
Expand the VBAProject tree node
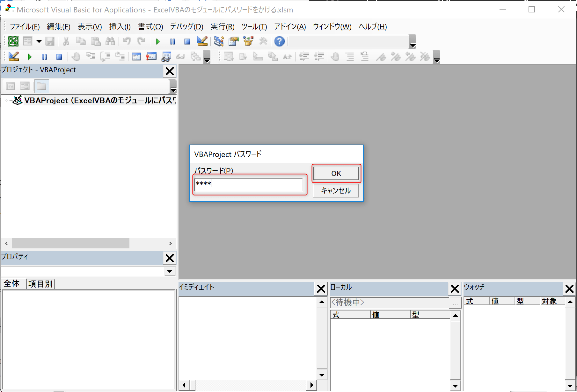(6, 101)
